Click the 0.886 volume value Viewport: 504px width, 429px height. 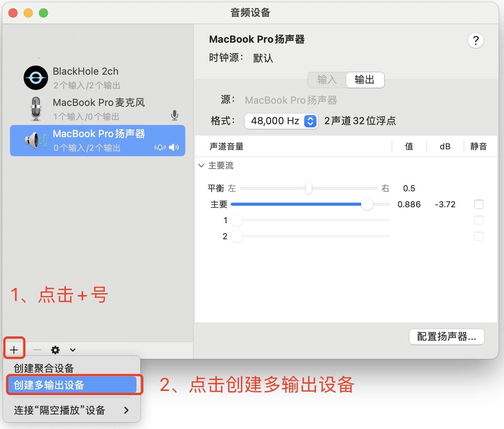tap(409, 204)
